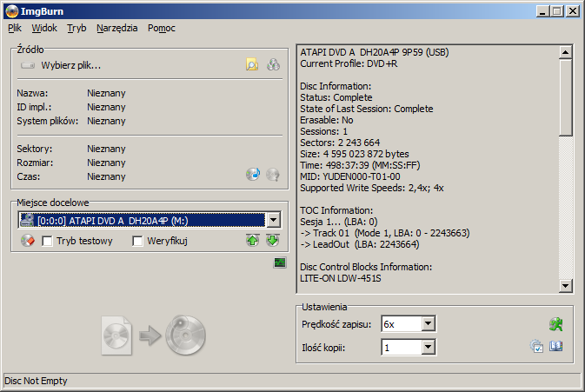Expand the Ilość kopii dropdown
This screenshot has height=392, width=585.
(x=429, y=348)
